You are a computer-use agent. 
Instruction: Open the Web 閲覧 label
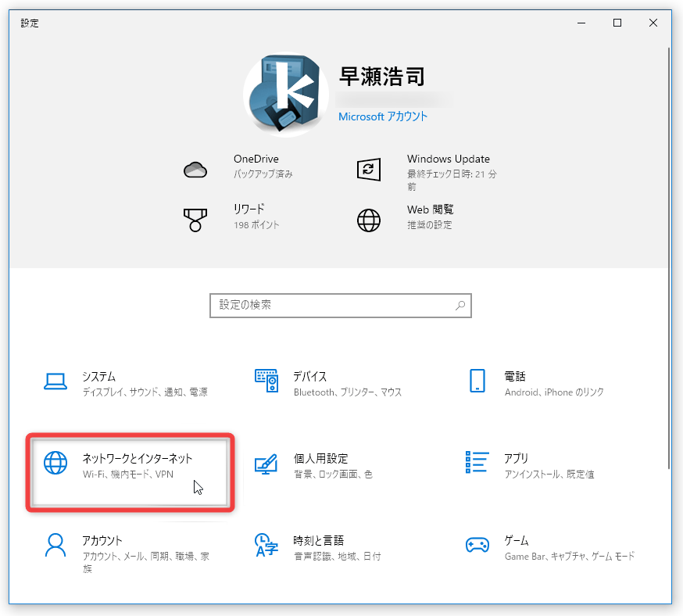pyautogui.click(x=430, y=210)
